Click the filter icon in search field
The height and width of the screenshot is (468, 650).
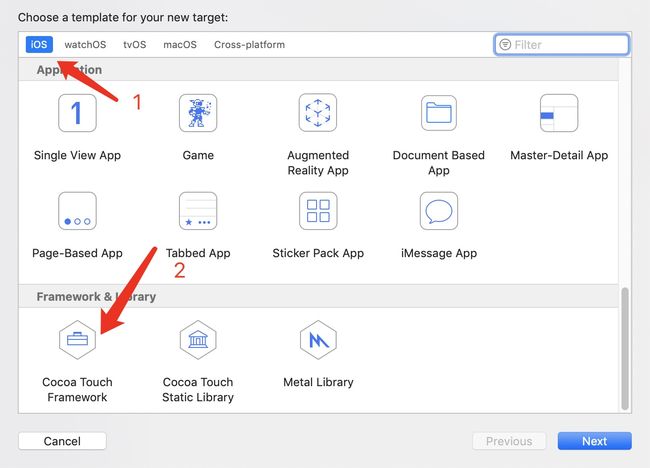(x=505, y=44)
